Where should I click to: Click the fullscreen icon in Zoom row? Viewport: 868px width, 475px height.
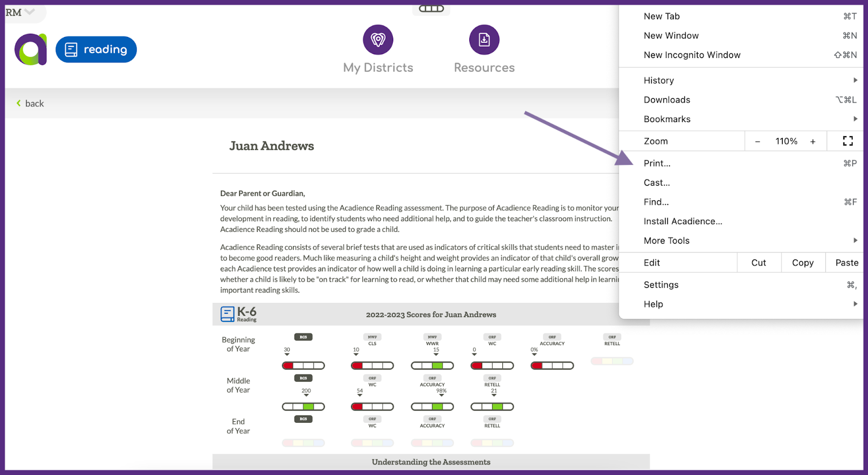(x=847, y=141)
